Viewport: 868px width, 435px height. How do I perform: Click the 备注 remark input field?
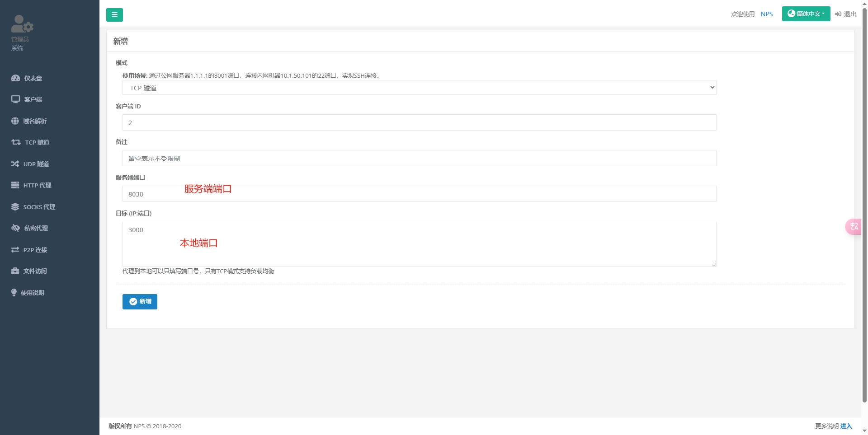pos(419,159)
